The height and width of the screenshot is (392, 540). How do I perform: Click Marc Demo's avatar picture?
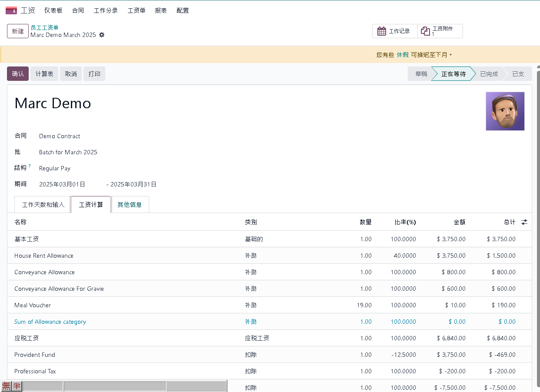(505, 111)
